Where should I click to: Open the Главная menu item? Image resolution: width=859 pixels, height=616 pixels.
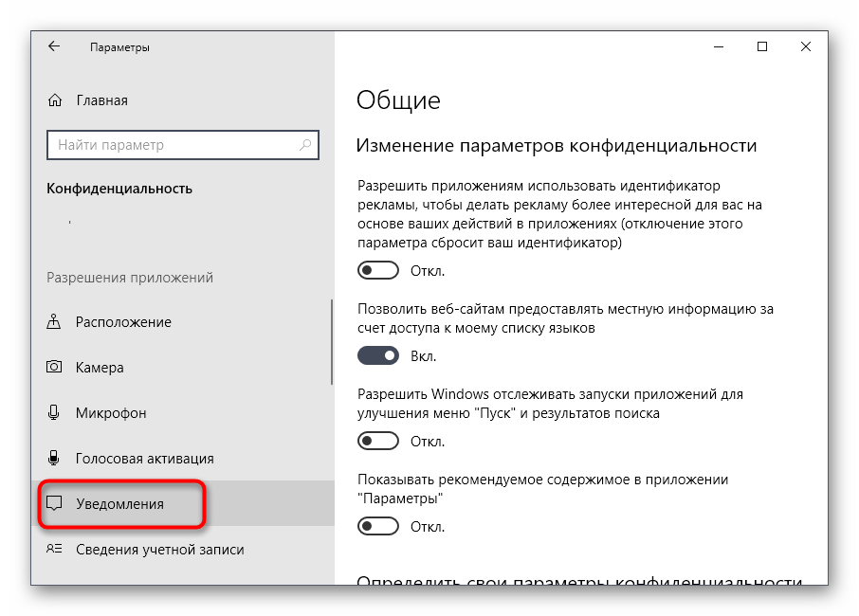click(182, 100)
